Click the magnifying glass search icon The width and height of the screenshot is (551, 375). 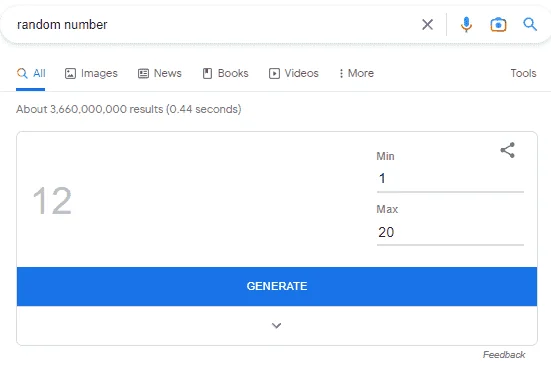[530, 25]
